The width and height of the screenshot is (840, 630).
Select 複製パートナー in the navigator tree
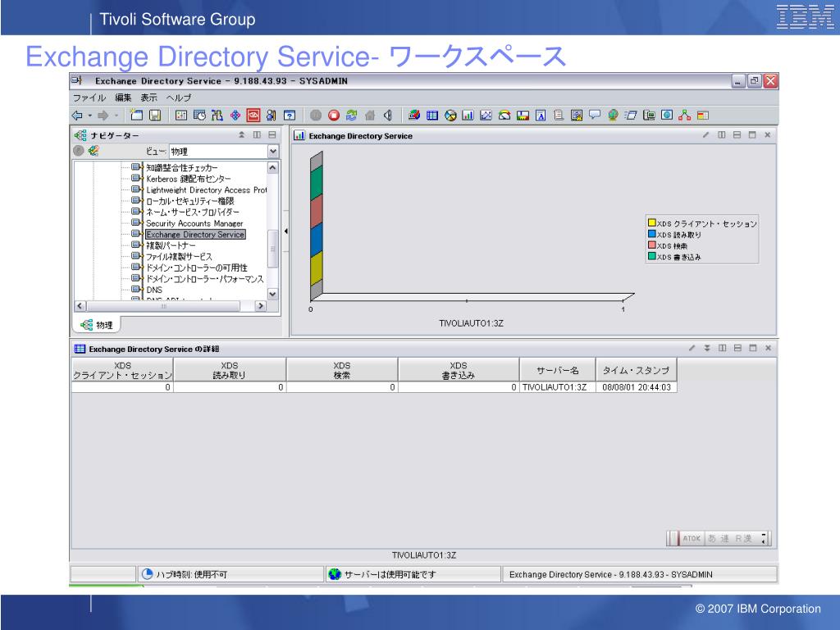pyautogui.click(x=171, y=245)
